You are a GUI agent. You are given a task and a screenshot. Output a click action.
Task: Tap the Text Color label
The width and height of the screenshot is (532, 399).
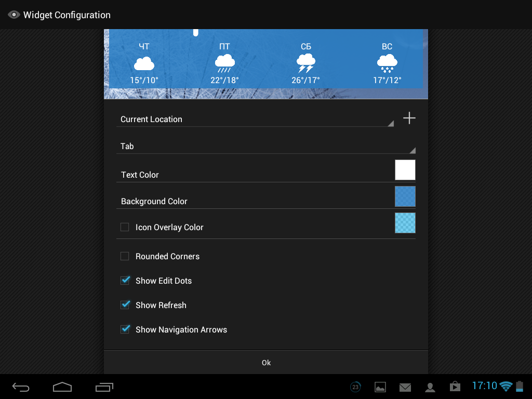click(x=140, y=175)
